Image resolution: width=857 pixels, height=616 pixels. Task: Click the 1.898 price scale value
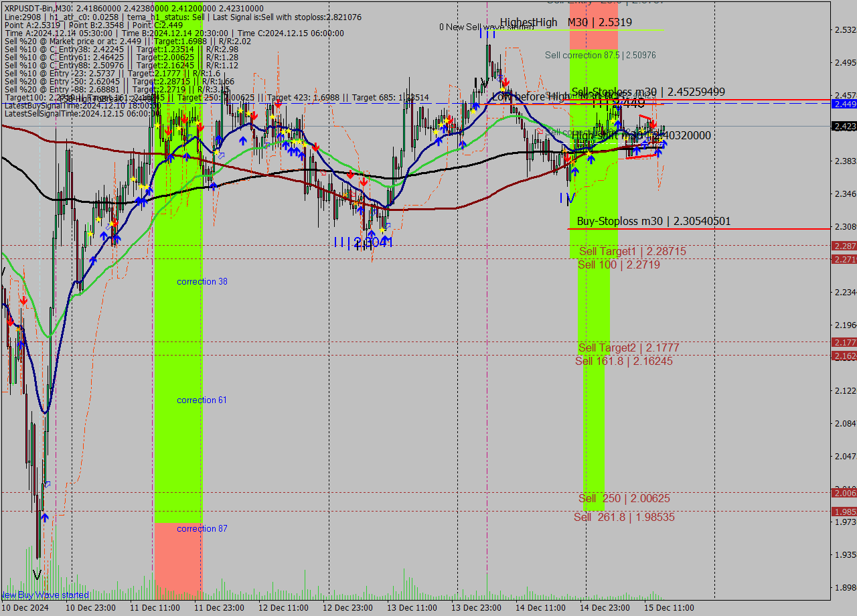(846, 588)
